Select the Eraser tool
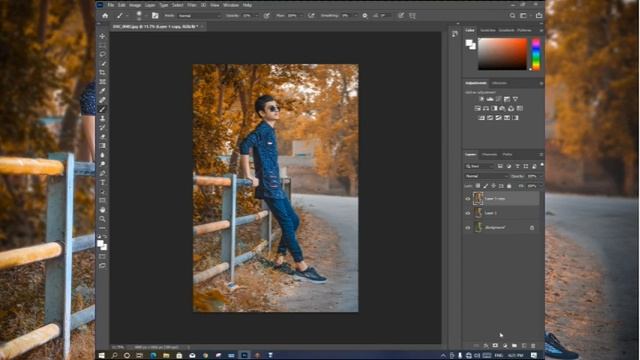The width and height of the screenshot is (640, 360). [x=102, y=137]
